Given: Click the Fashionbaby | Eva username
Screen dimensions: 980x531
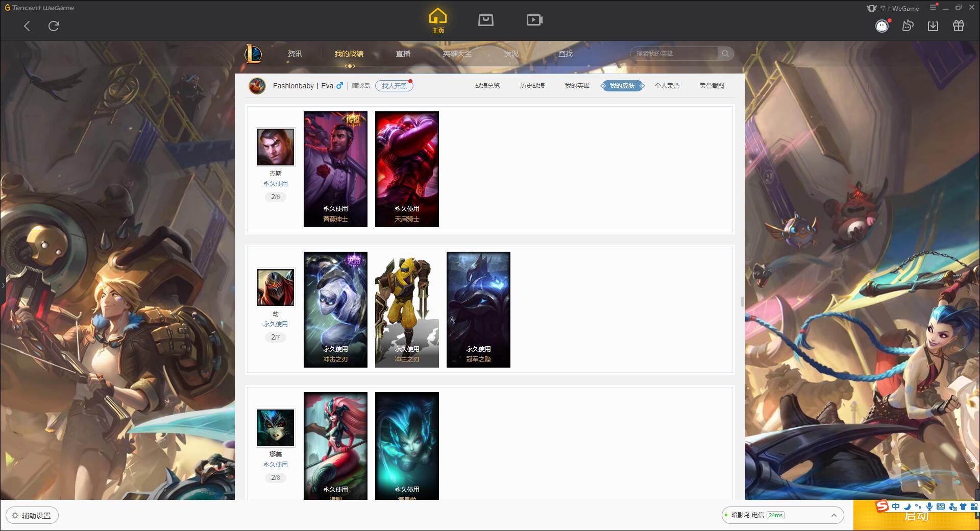Looking at the screenshot, I should [303, 86].
